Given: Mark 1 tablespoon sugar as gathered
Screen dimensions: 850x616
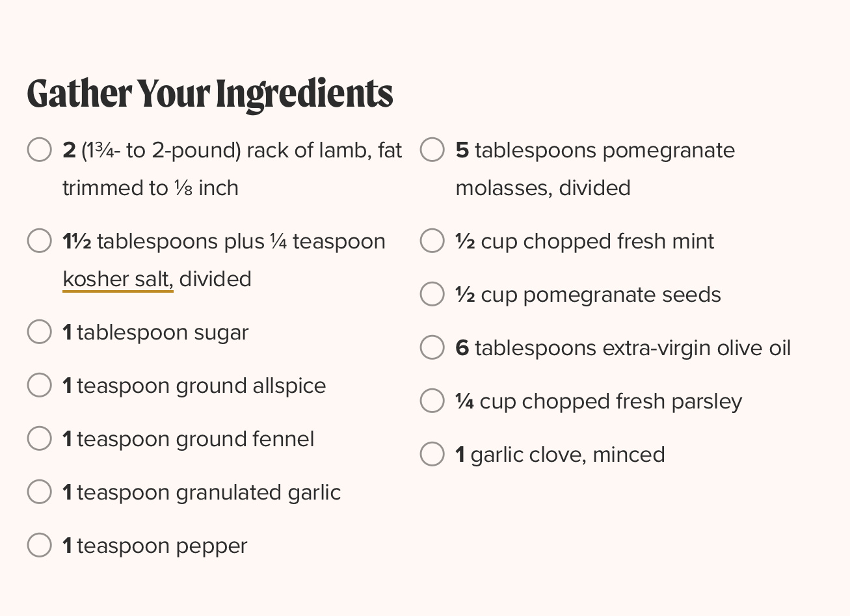Looking at the screenshot, I should tap(40, 332).
